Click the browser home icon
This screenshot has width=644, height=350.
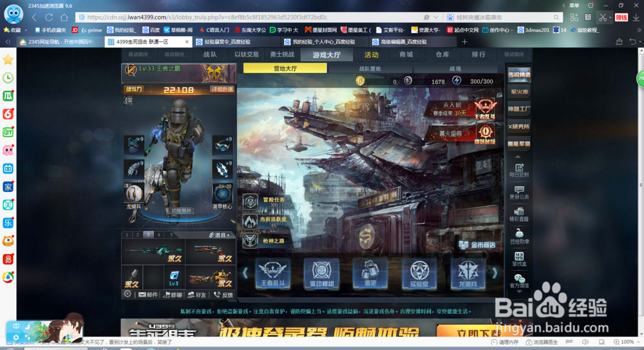tap(64, 17)
